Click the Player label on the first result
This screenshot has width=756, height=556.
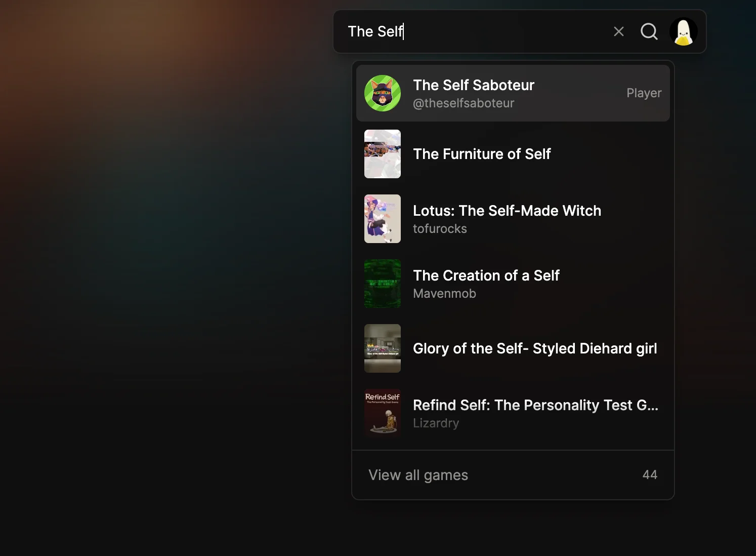[644, 93]
